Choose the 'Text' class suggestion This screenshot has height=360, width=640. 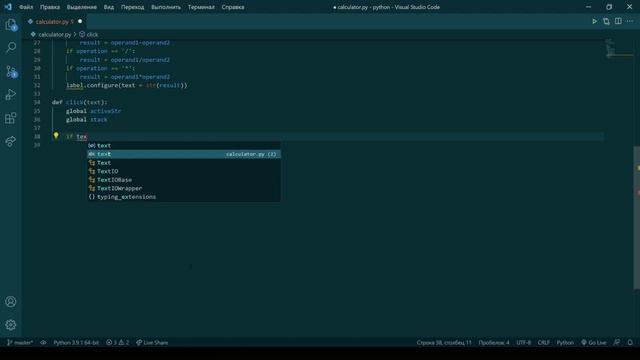click(x=184, y=162)
